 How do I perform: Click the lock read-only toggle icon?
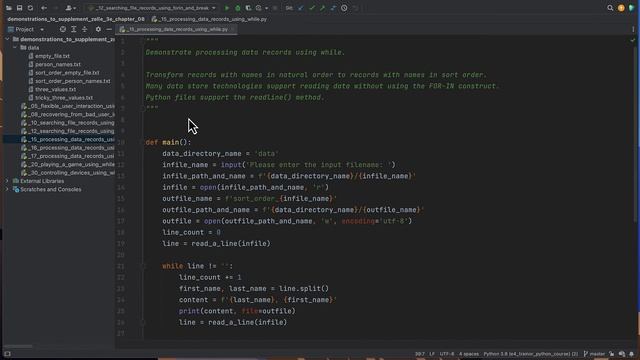(611, 354)
